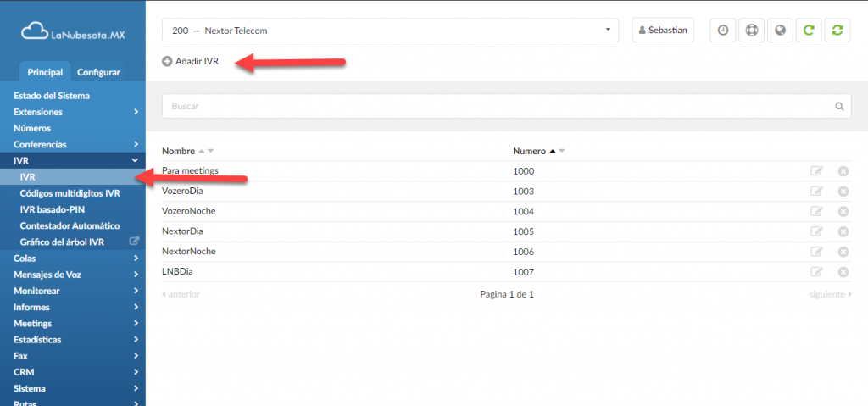The image size is (868, 406).
Task: Edit the Para meetings IVR entry
Action: click(816, 171)
